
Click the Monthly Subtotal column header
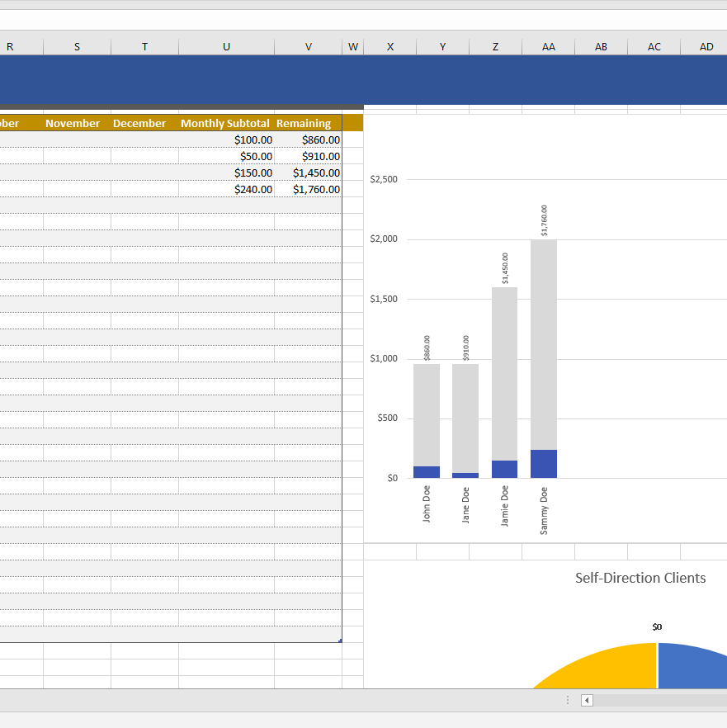[225, 123]
